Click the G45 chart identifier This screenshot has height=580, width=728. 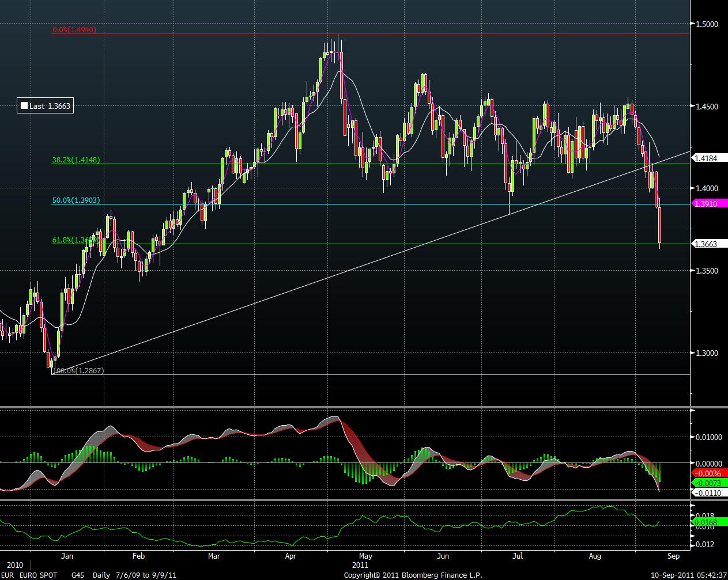click(x=77, y=574)
